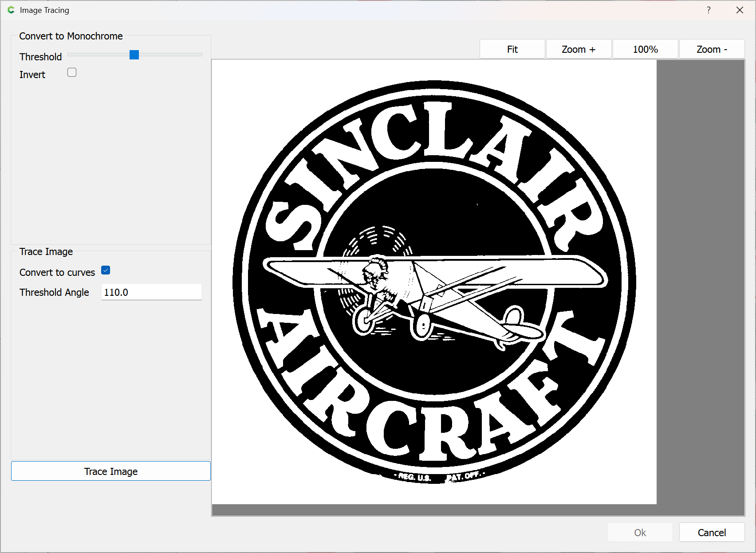756x553 pixels.
Task: Click the Trace Image button
Action: (x=111, y=471)
